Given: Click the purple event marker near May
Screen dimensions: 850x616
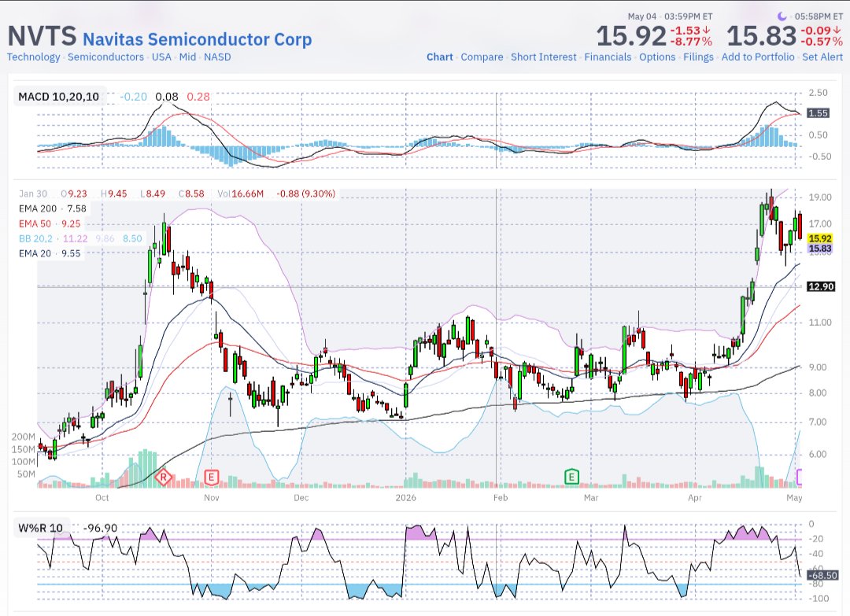Looking at the screenshot, I should pyautogui.click(x=799, y=477).
